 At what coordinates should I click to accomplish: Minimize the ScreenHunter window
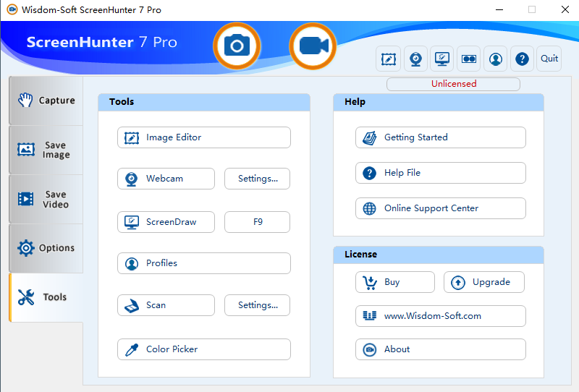[x=499, y=9]
